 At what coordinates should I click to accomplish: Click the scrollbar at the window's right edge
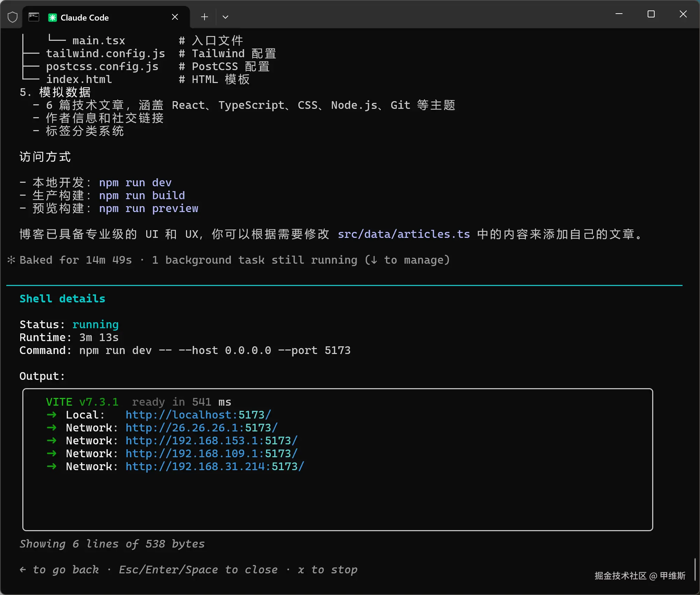coord(695,569)
